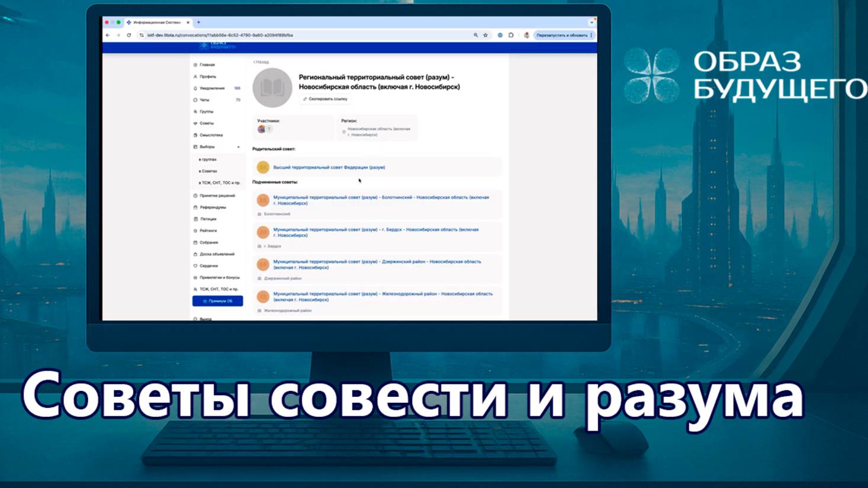868x488 pixels.
Task: Open the tab search dropdown arrow
Action: tap(591, 23)
